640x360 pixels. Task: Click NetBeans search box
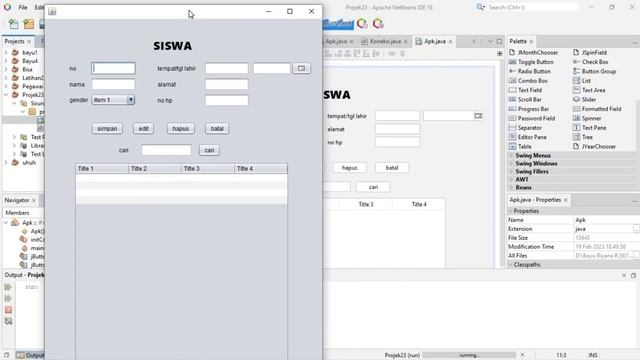pos(533,7)
